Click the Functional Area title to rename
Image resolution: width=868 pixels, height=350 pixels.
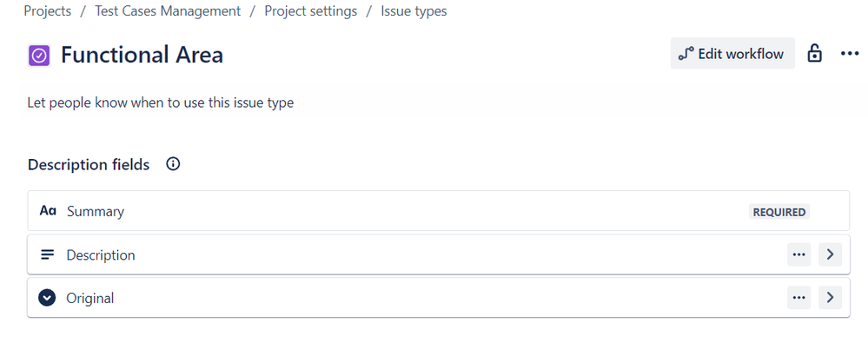point(142,55)
